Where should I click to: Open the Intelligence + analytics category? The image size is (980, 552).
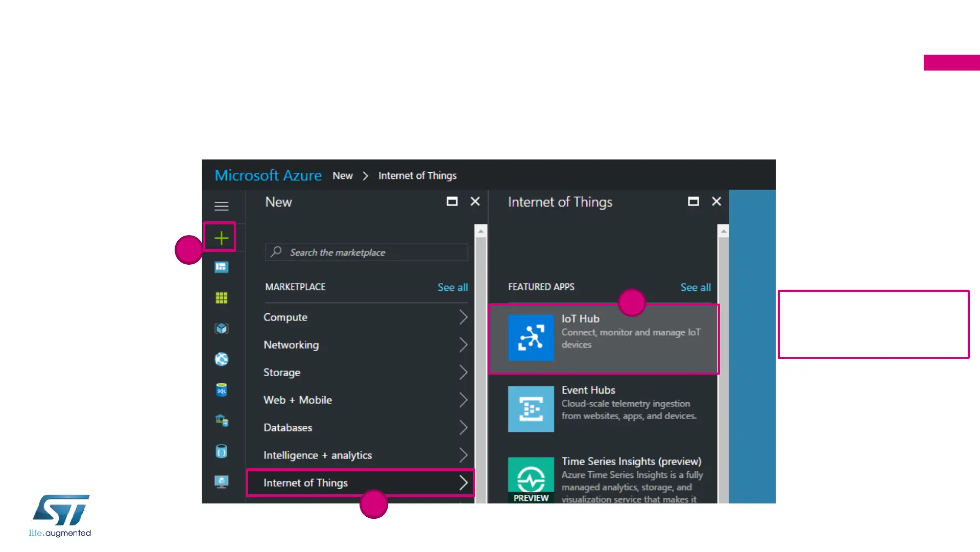click(366, 455)
